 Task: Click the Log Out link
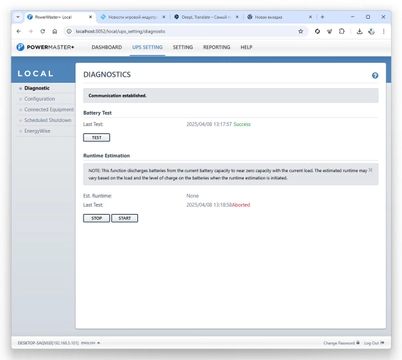pos(374,343)
